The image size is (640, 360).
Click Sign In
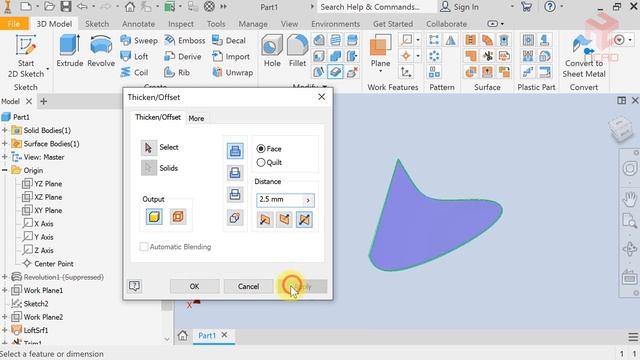pos(460,7)
